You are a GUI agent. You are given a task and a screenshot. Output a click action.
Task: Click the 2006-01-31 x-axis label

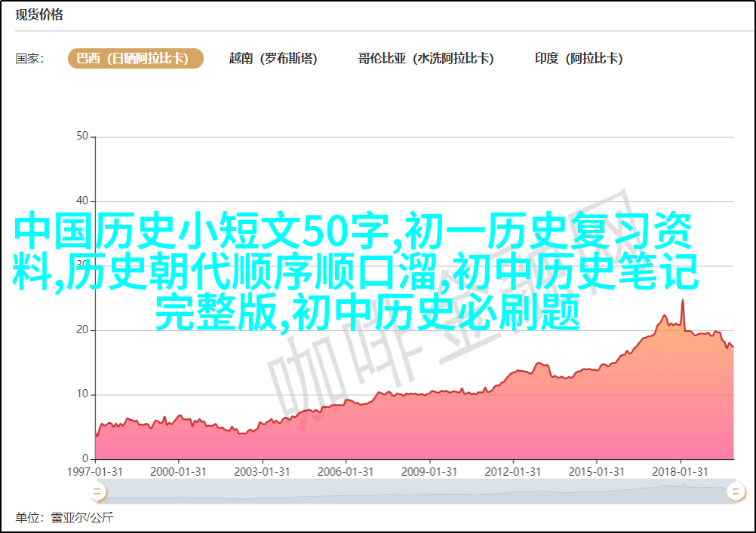(346, 471)
